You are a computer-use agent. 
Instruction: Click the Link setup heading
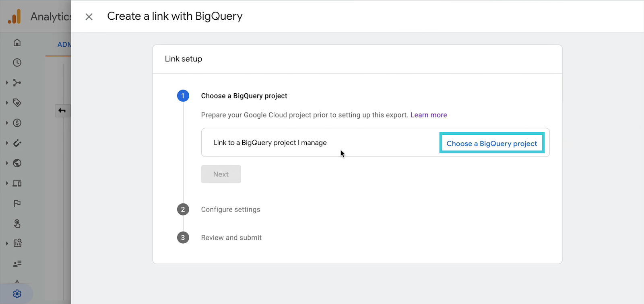[x=184, y=59]
